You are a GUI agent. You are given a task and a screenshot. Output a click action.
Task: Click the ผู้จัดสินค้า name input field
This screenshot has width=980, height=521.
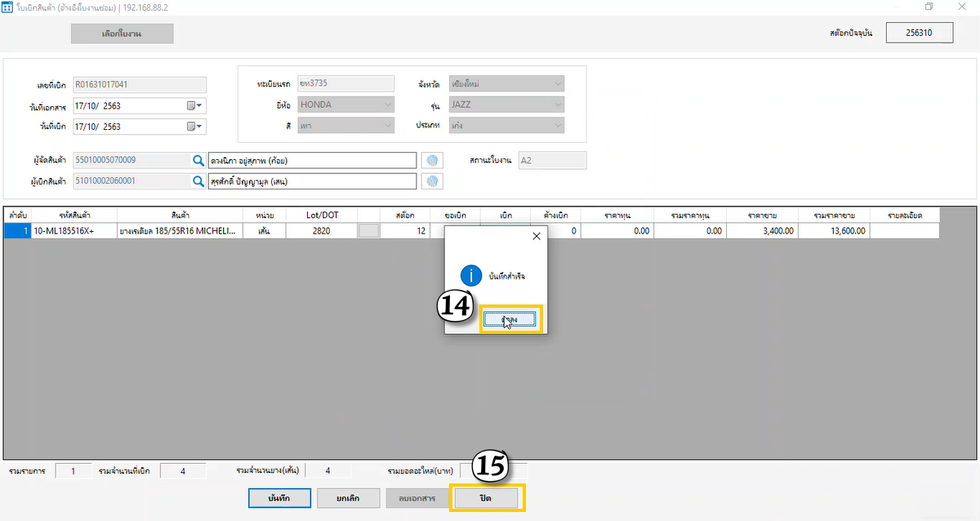[x=312, y=160]
